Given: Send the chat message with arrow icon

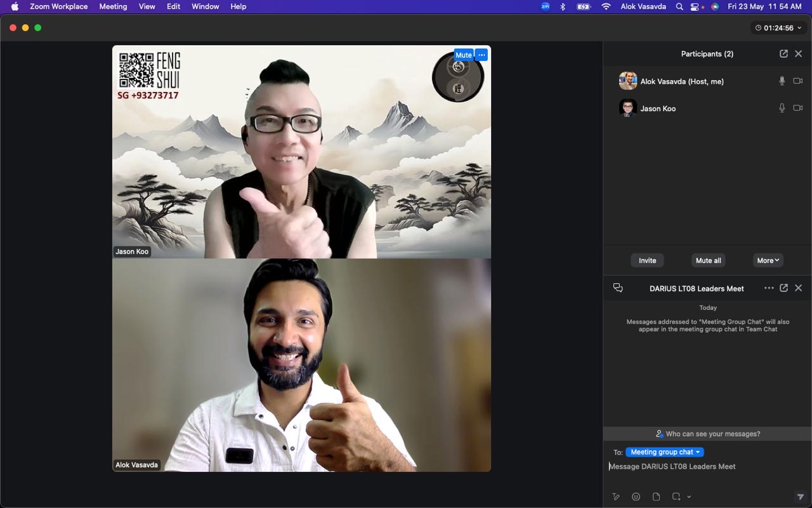Looking at the screenshot, I should pyautogui.click(x=800, y=497).
